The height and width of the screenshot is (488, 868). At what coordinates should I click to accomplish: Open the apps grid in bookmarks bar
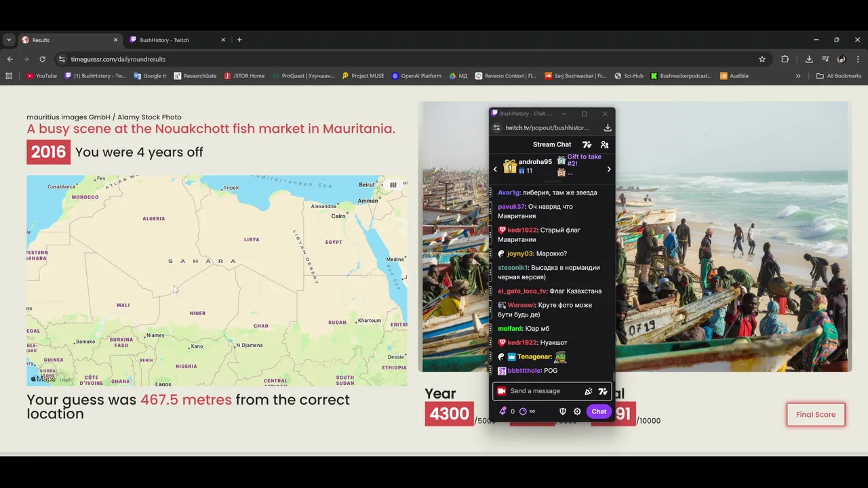9,76
